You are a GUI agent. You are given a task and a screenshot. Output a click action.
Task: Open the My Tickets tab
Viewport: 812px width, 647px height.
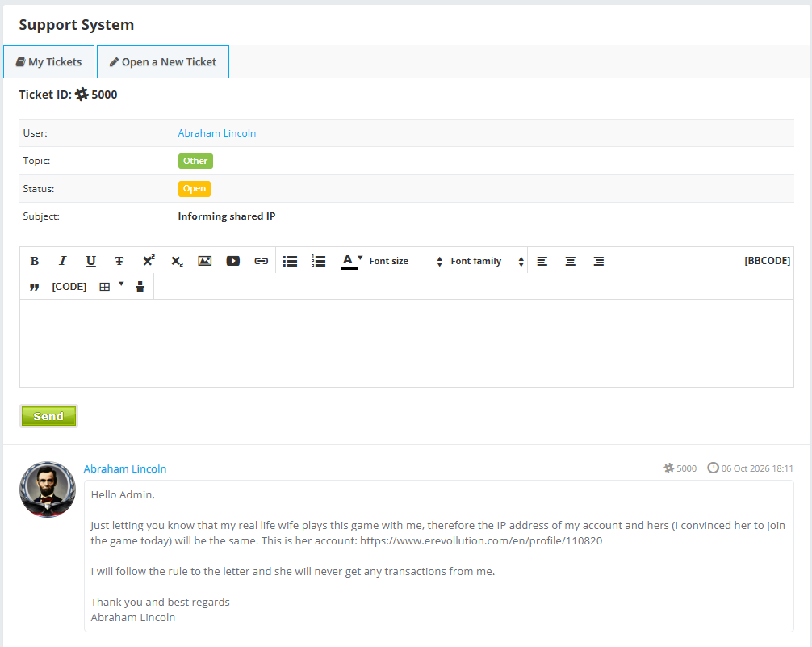[x=48, y=61]
